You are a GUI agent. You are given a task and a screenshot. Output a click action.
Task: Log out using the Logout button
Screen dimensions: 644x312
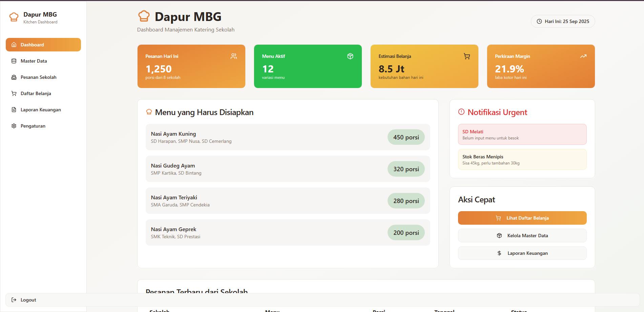28,300
